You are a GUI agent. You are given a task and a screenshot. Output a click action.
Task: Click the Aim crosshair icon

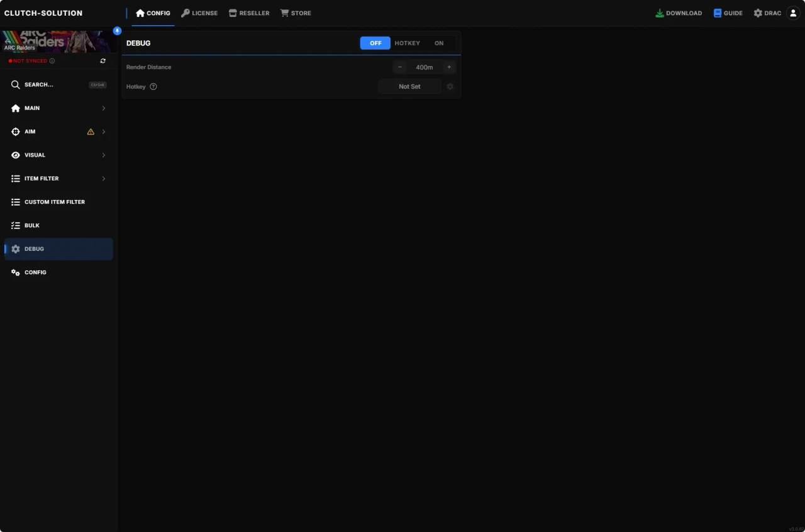tap(16, 131)
